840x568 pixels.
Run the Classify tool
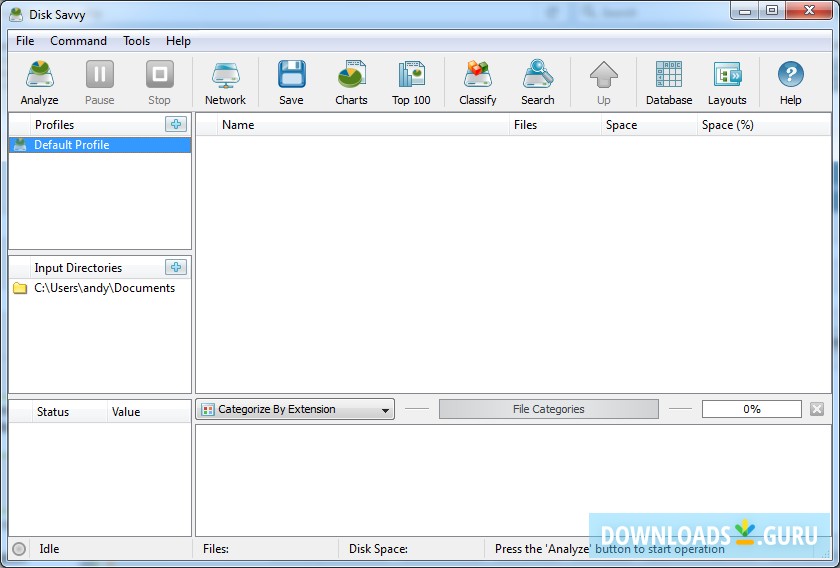coord(477,83)
